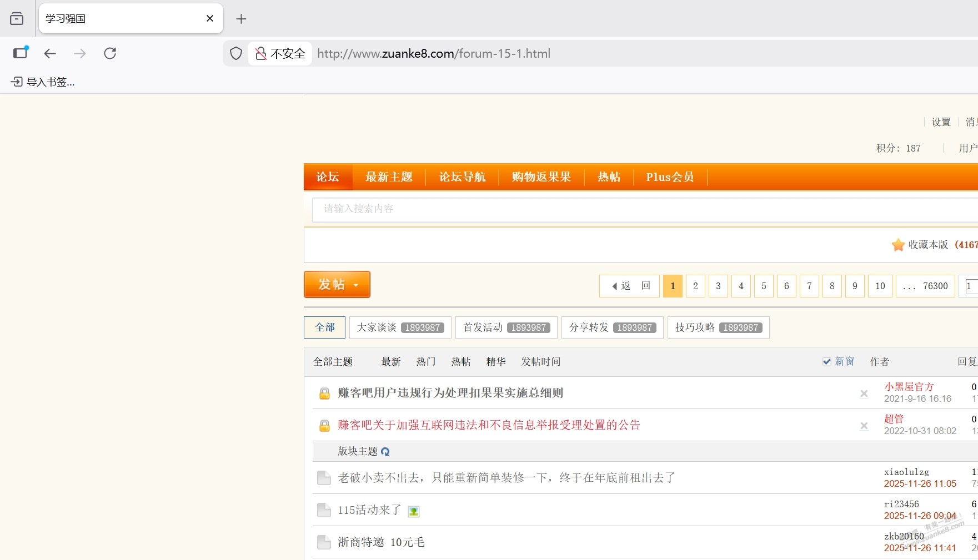Open the 全部主题 filter dropdown

point(333,362)
